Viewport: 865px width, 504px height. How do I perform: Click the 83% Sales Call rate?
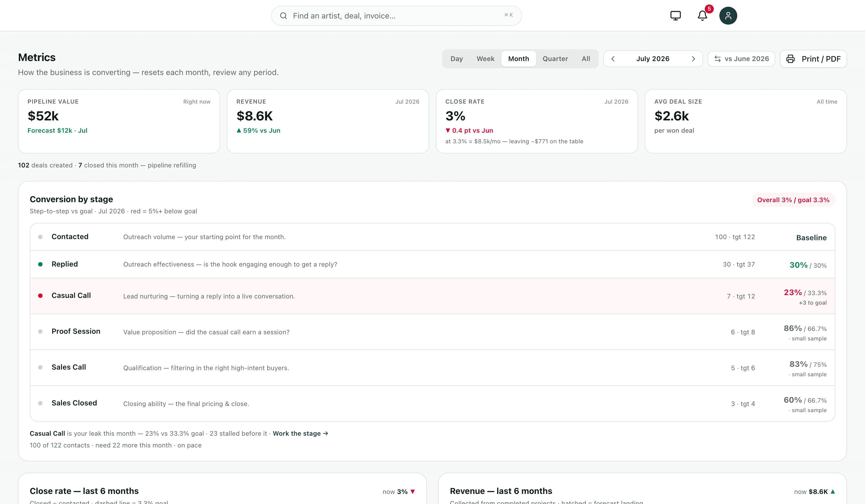click(x=798, y=364)
